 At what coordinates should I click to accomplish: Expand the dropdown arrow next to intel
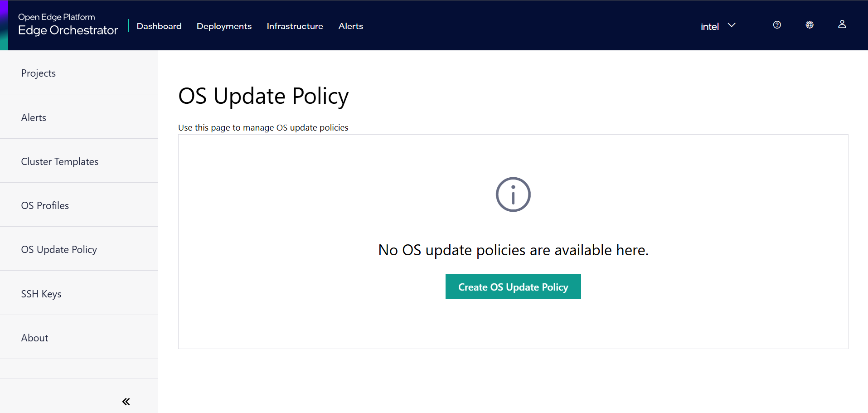pos(731,26)
